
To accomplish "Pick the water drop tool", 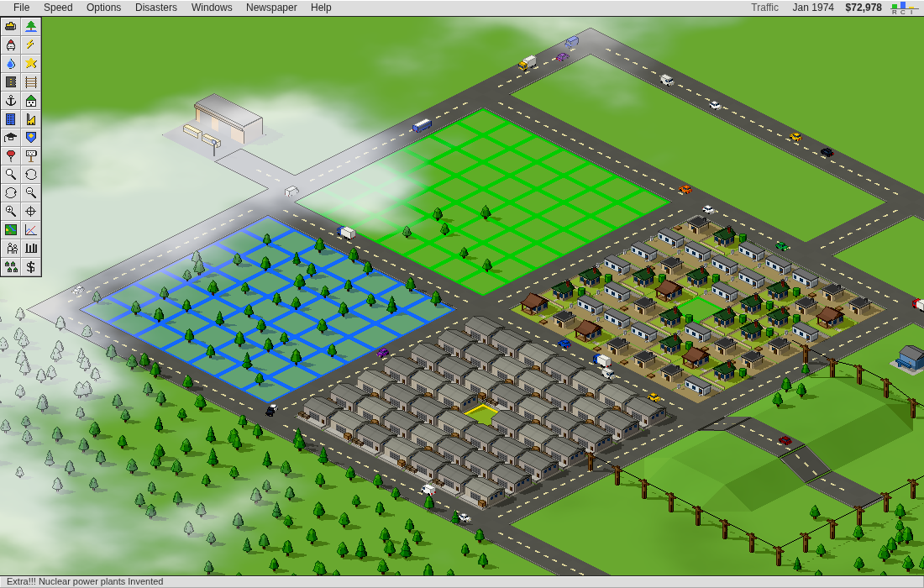I will pyautogui.click(x=11, y=64).
